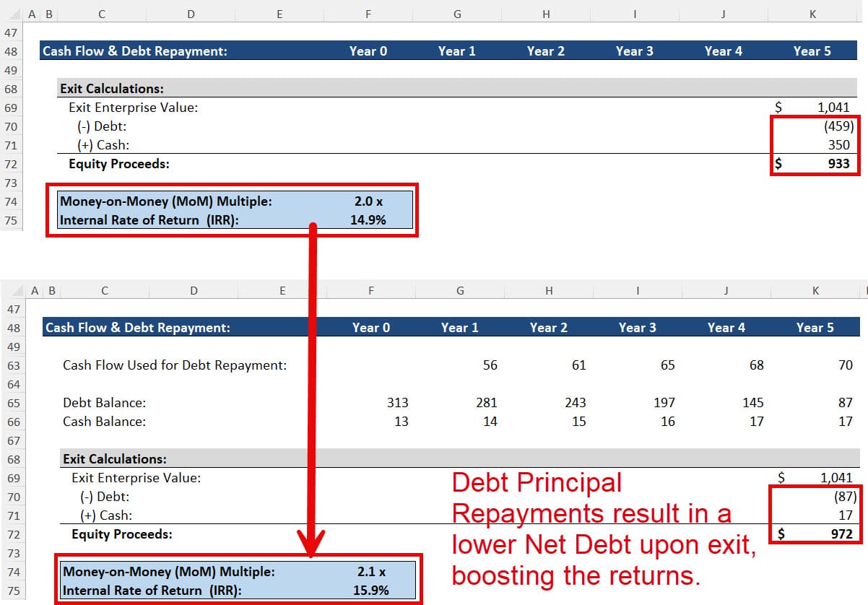The height and width of the screenshot is (605, 868).
Task: Select the Equity Proceeds value 972
Action: (x=838, y=534)
